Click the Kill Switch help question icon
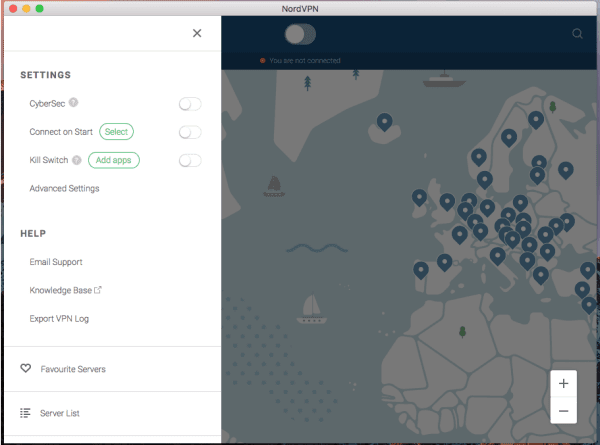600x445 pixels. [x=77, y=160]
